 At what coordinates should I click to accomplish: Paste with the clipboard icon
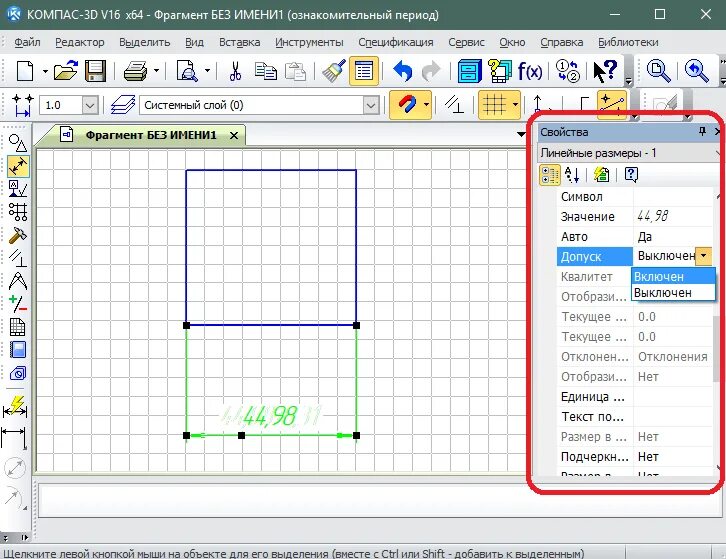click(x=295, y=71)
